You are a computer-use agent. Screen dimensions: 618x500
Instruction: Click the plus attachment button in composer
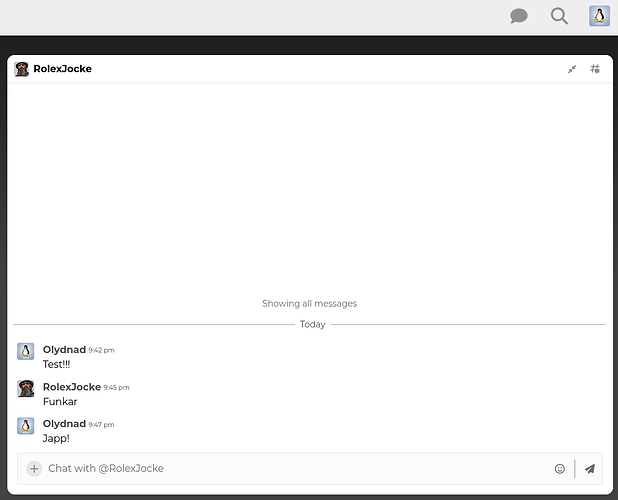pos(34,468)
